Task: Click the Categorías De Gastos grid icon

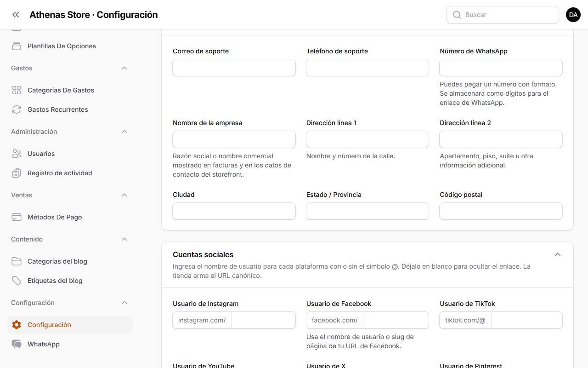Action: pyautogui.click(x=17, y=90)
